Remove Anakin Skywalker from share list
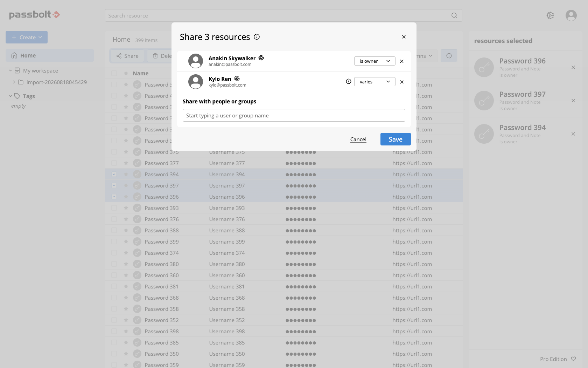Image resolution: width=588 pixels, height=368 pixels. point(402,61)
